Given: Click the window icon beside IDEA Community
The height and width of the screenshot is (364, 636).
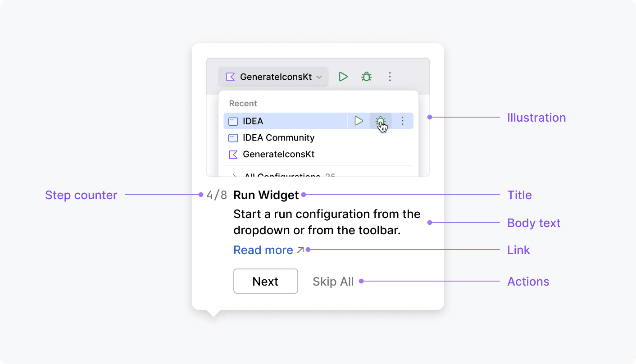Looking at the screenshot, I should coord(233,138).
